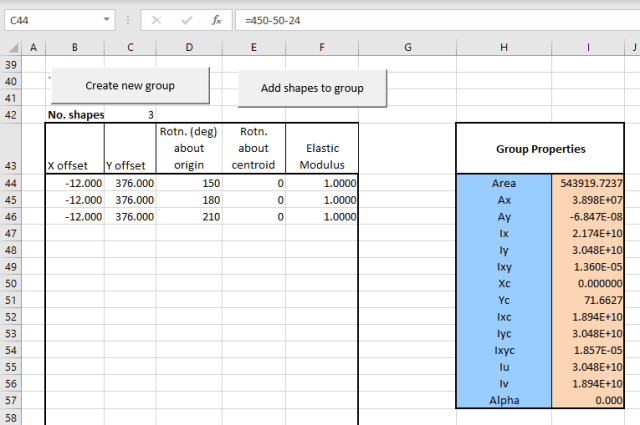Click the No. shapes value 3
Viewport: 640px width, 425px height.
coord(131,115)
